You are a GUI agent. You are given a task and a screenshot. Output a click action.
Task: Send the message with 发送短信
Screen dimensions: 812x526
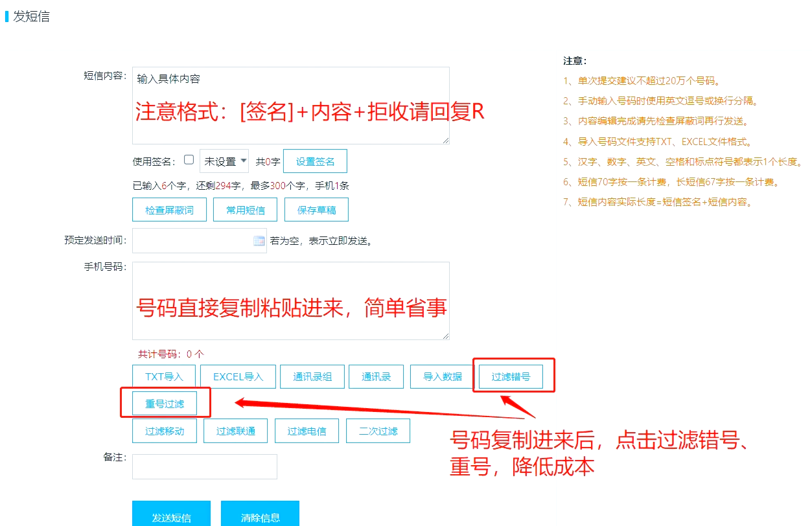tap(171, 517)
